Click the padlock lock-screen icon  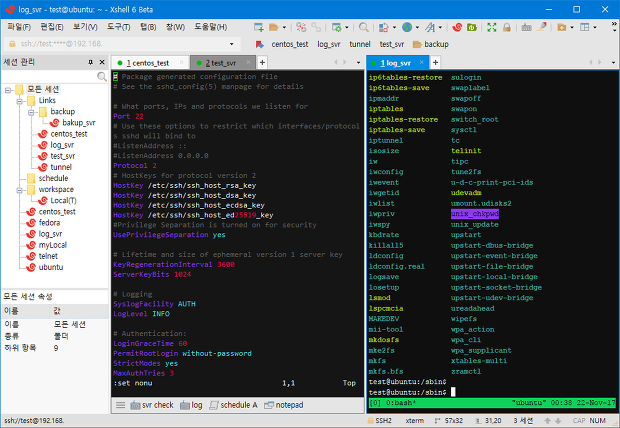pos(507,27)
